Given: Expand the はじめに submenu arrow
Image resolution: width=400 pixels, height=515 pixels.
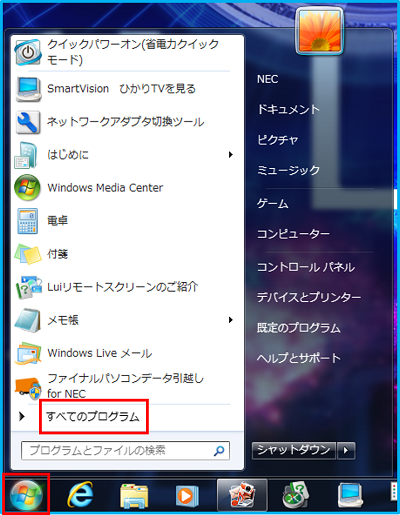Looking at the screenshot, I should 231,155.
